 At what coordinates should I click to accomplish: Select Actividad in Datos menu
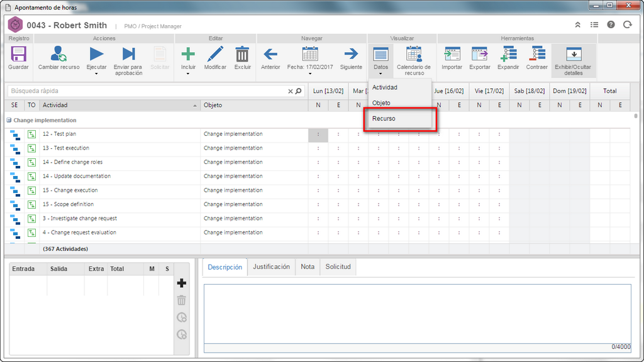click(x=399, y=87)
